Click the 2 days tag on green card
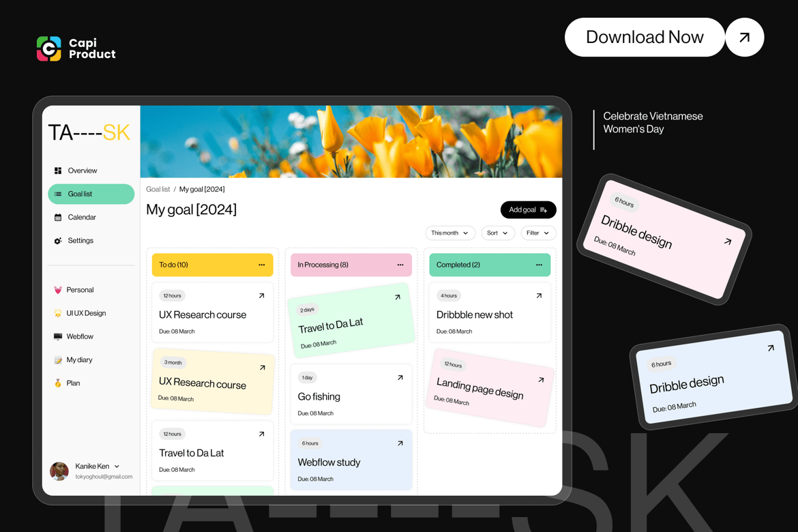Screen dimensions: 798x532 [307, 310]
